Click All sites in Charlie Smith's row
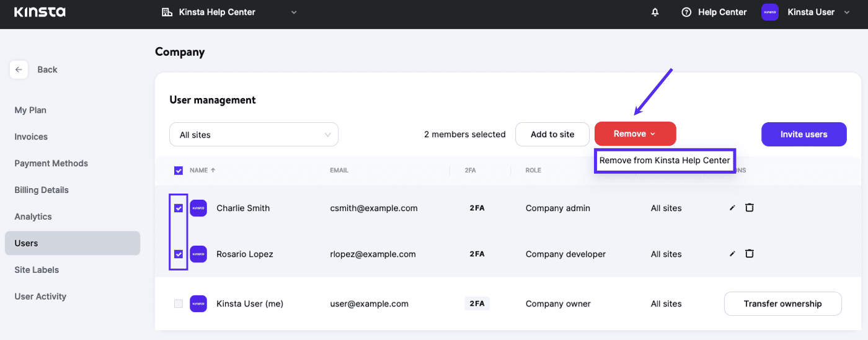 click(x=666, y=208)
